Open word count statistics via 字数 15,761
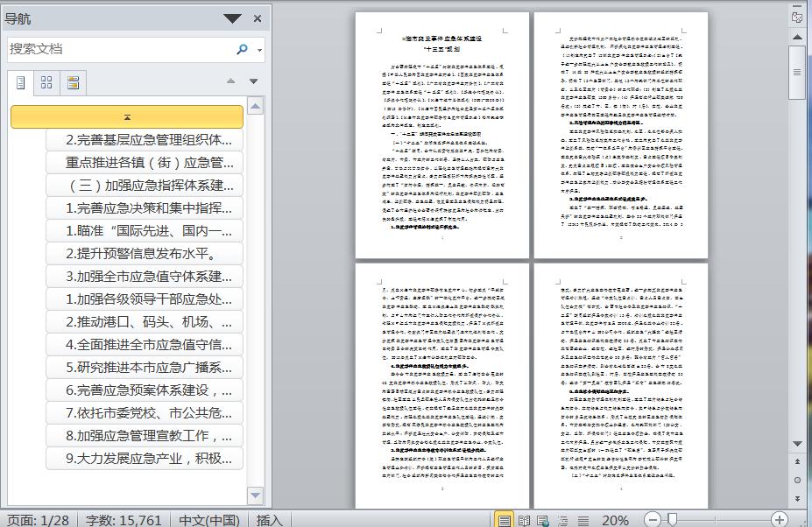Viewport: 812px width, 527px height. click(x=123, y=519)
